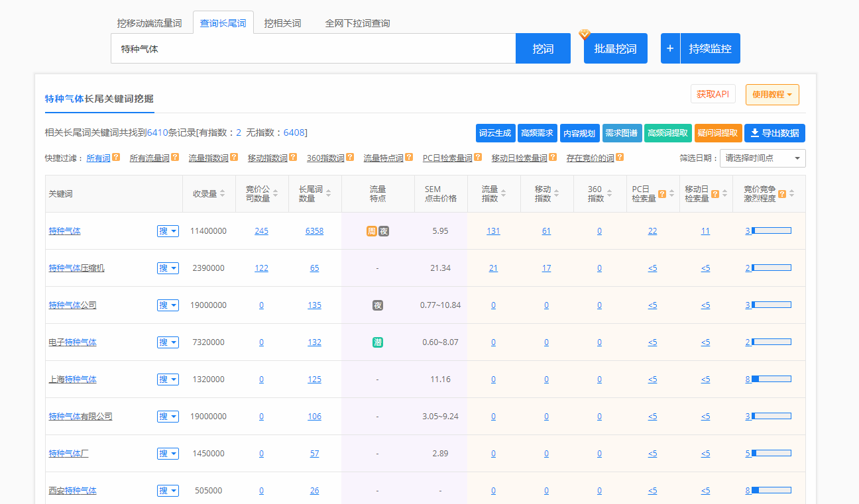This screenshot has width=859, height=504.
Task: Click competition intensity bar for 上海特种气体
Action: pyautogui.click(x=770, y=379)
